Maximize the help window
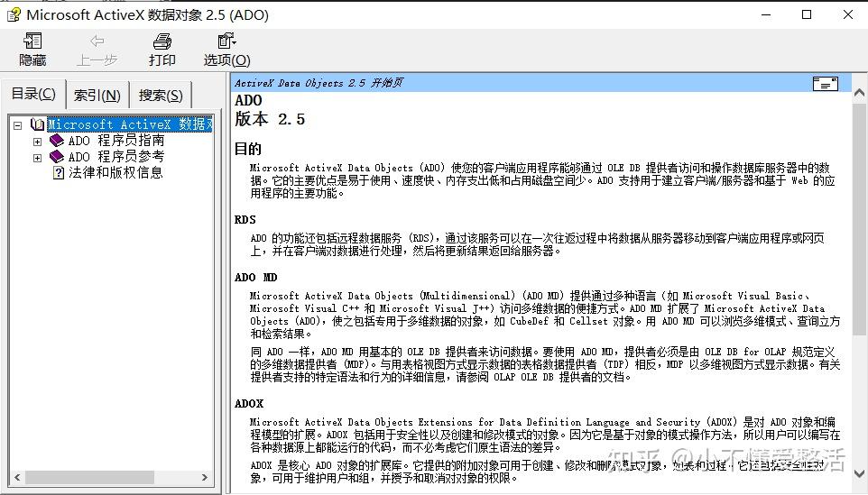The image size is (868, 495). pyautogui.click(x=807, y=15)
